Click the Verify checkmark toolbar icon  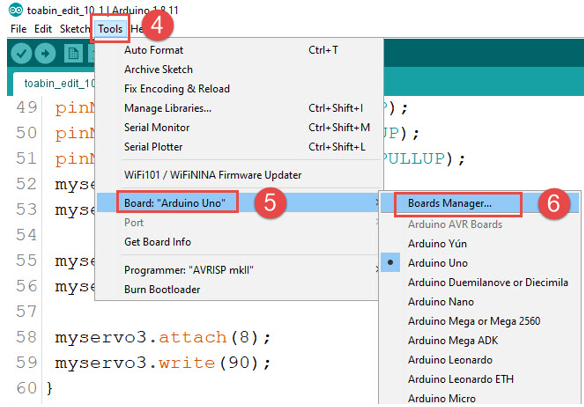pyautogui.click(x=21, y=54)
